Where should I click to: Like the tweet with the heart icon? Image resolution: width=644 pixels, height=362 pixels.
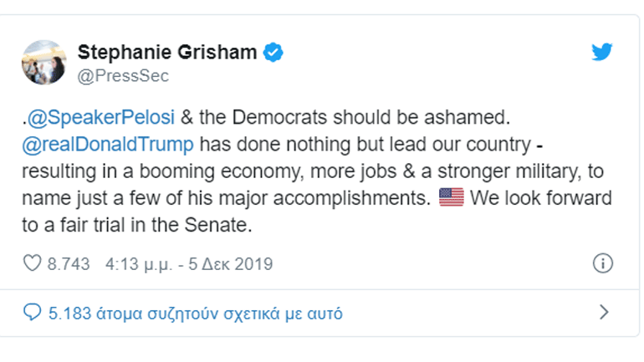(x=33, y=264)
